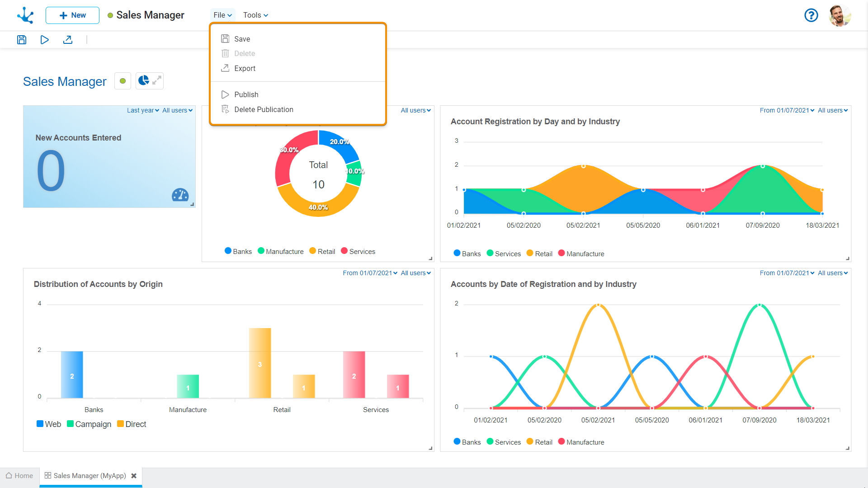Click the 20.0% blue donut segment

pyautogui.click(x=339, y=142)
